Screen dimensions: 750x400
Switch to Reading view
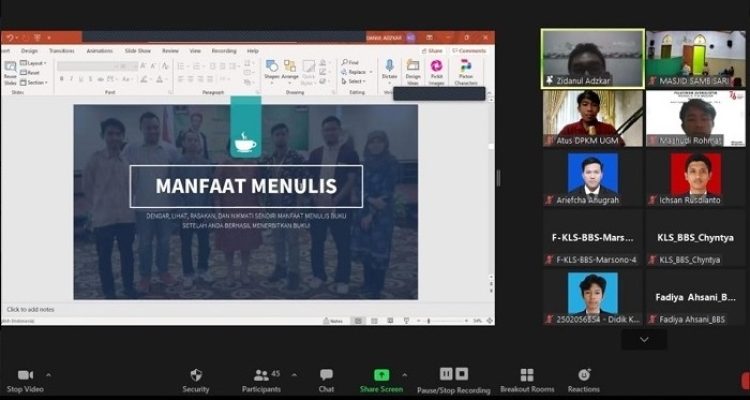pyautogui.click(x=390, y=321)
